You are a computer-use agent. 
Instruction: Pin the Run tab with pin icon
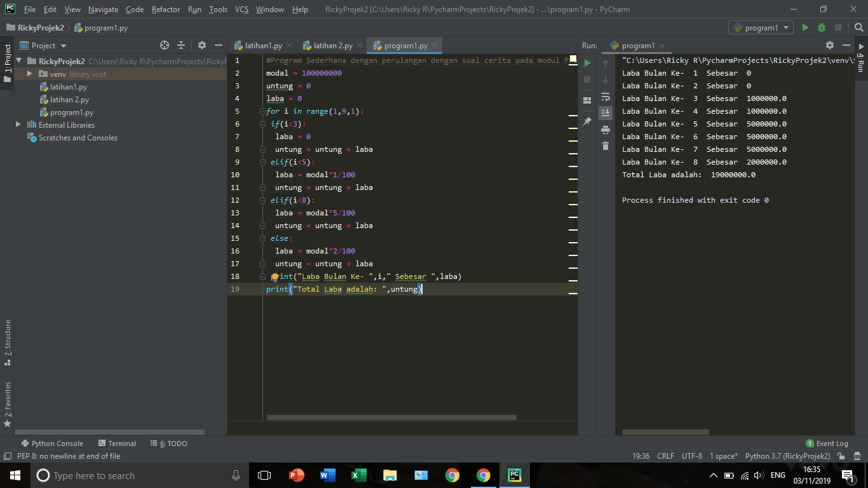(x=587, y=121)
